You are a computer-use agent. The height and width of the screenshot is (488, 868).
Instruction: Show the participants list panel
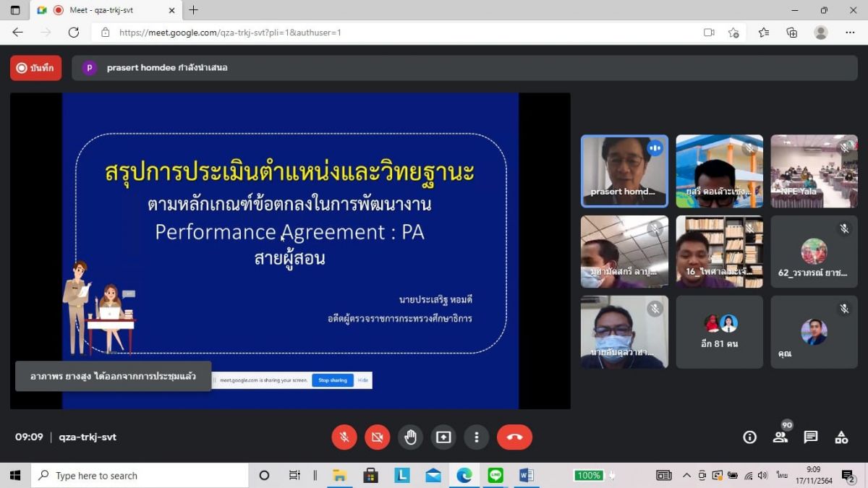(780, 437)
